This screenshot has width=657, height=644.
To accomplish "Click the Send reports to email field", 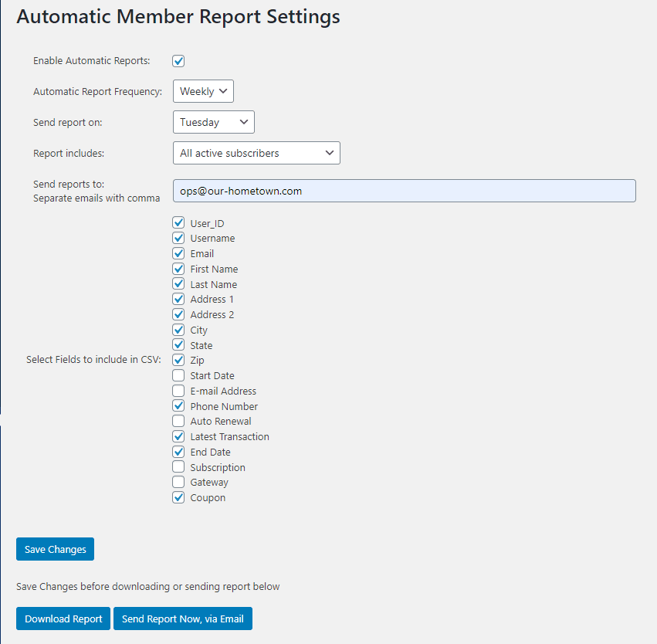I will 405,191.
